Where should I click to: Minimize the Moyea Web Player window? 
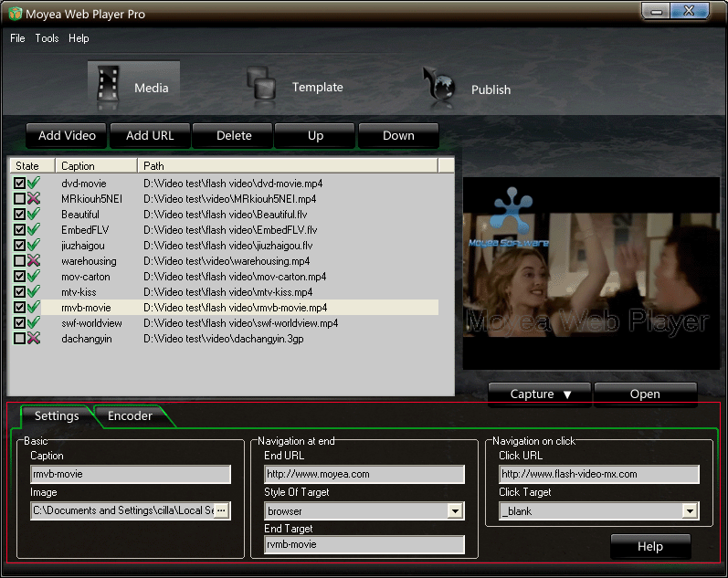(x=656, y=12)
